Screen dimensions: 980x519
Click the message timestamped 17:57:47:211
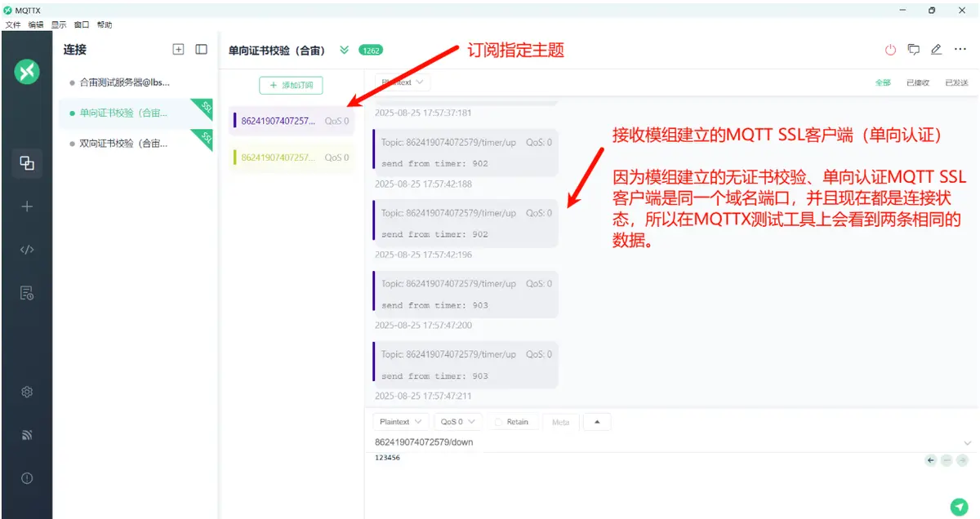tap(465, 365)
